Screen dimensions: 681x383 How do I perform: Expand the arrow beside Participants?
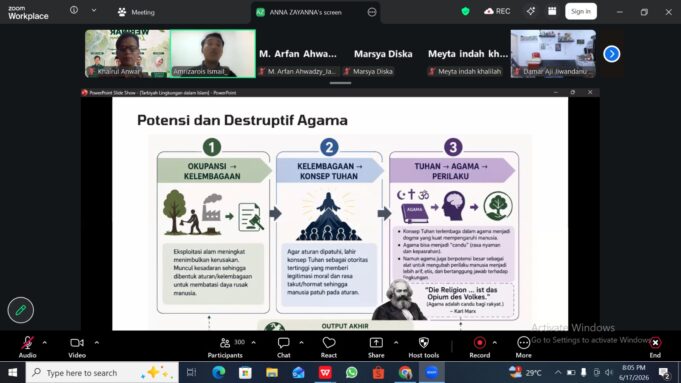click(254, 343)
